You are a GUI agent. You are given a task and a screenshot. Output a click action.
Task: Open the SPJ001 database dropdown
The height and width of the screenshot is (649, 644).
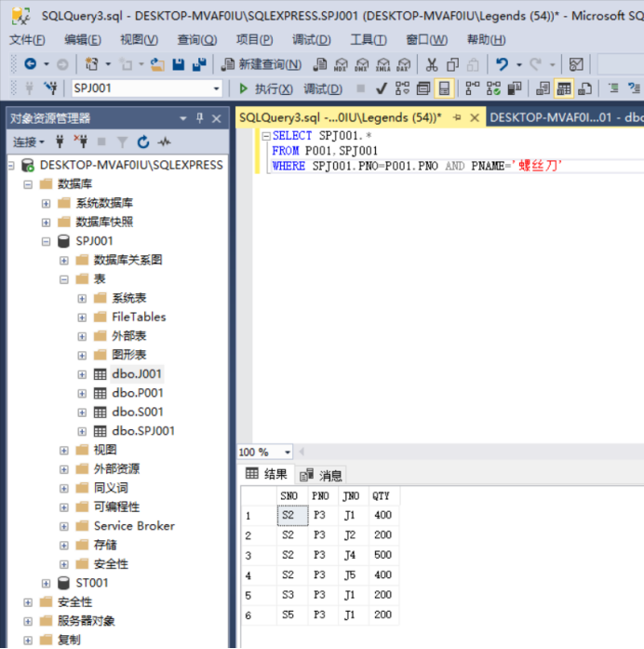point(216,88)
